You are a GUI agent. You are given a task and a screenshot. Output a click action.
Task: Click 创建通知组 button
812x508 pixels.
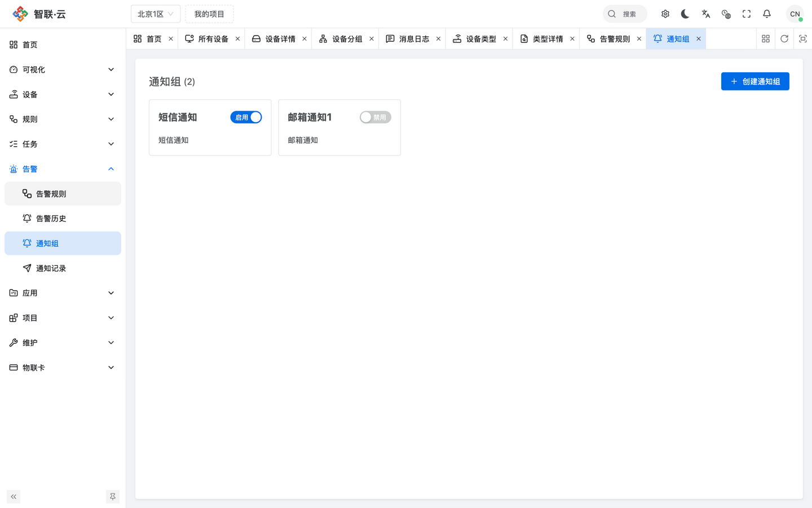pyautogui.click(x=755, y=81)
